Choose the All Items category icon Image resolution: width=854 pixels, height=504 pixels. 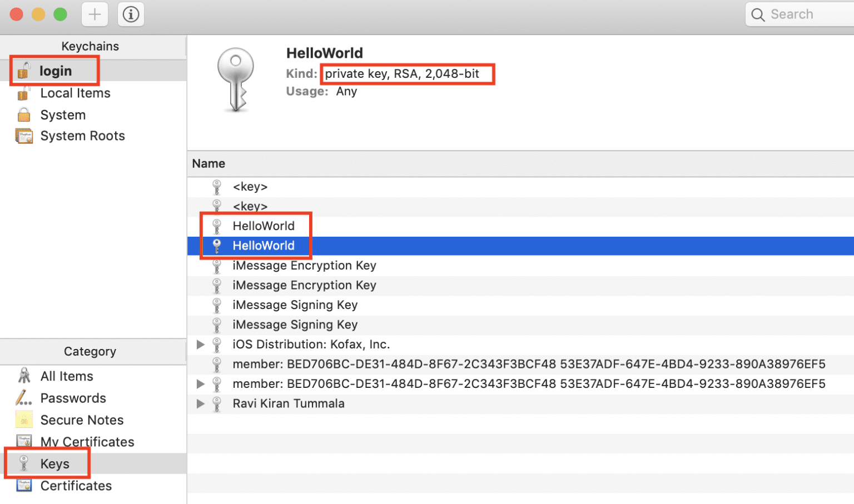tap(24, 376)
